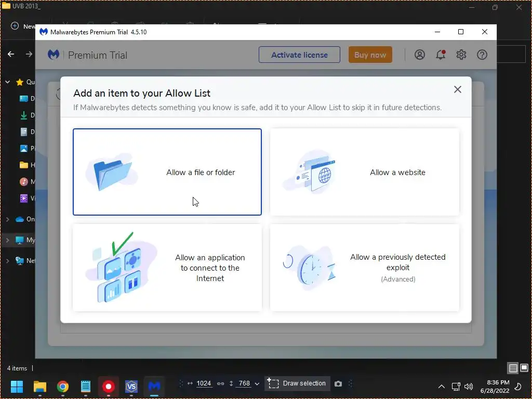Collapse Quick access tree in File Explorer
Image resolution: width=532 pixels, height=399 pixels.
(x=7, y=82)
